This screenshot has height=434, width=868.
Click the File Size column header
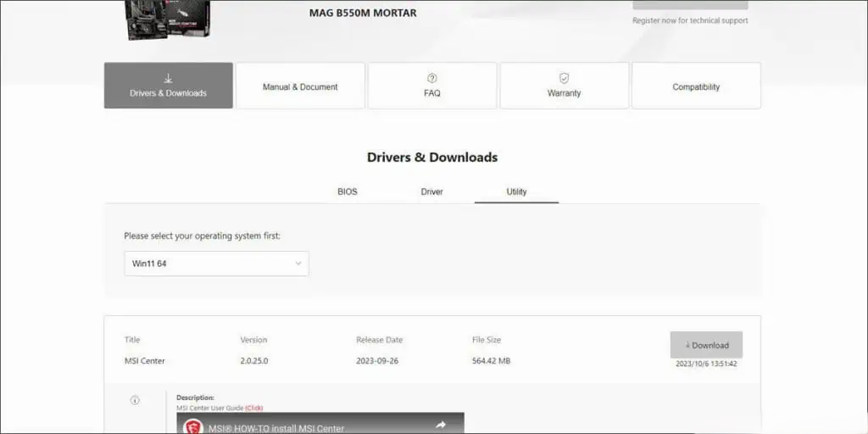coord(487,340)
